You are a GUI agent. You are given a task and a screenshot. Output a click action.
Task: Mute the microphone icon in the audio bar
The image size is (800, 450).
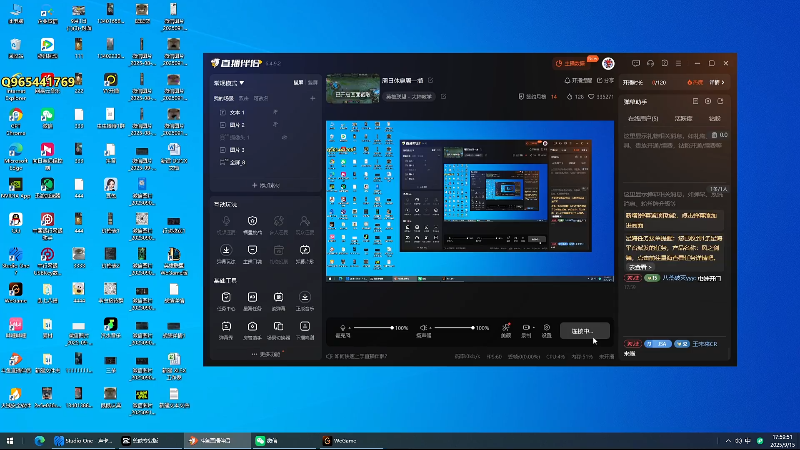342,328
